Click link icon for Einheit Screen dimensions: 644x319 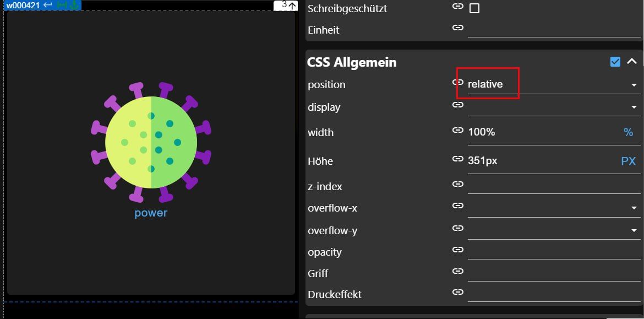click(458, 28)
